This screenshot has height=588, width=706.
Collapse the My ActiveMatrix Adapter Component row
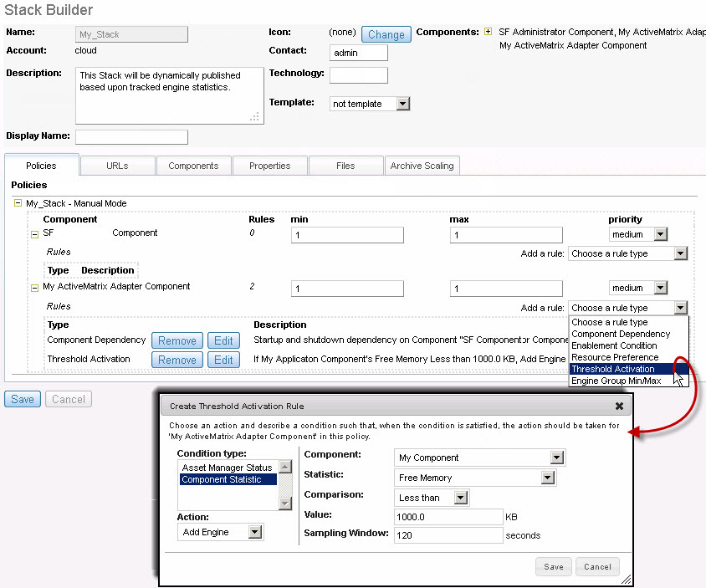(x=34, y=288)
